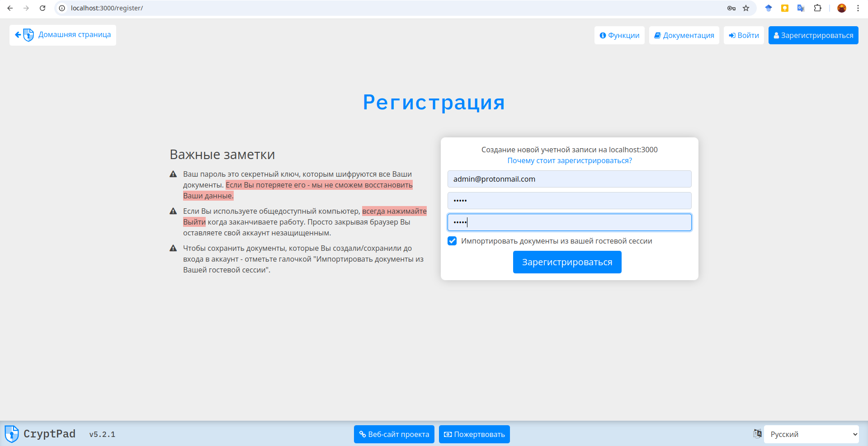This screenshot has height=446, width=868.
Task: Open the browser extensions puzzle icon
Action: click(x=818, y=8)
